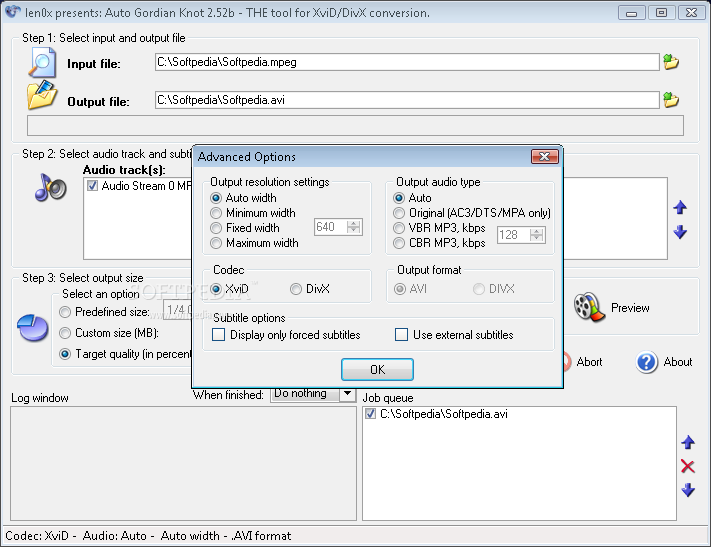Screen dimensions: 711x547
Task: Click the About button label
Action: pos(677,362)
